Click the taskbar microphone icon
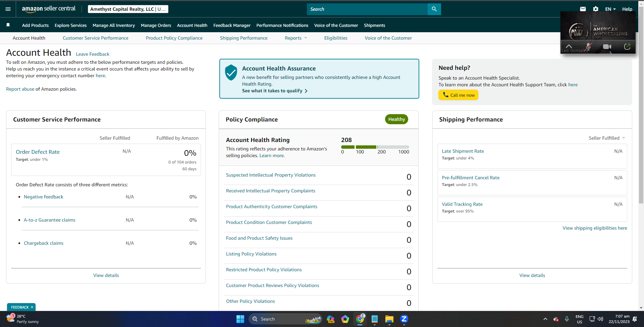644x327 pixels. pos(567,319)
